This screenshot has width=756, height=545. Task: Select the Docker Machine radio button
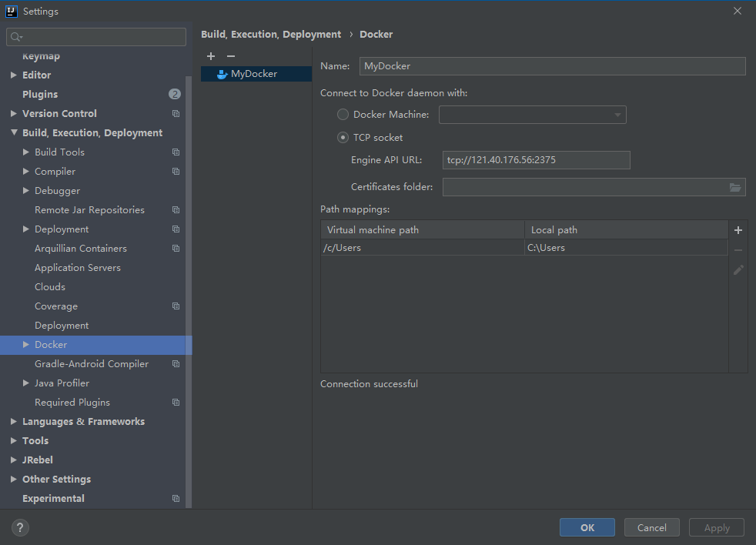click(x=343, y=114)
